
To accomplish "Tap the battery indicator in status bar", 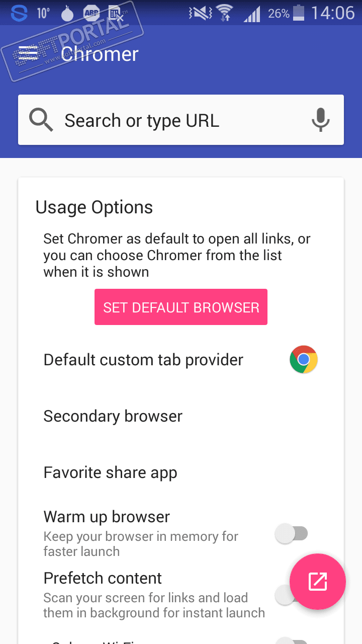I will (x=299, y=13).
